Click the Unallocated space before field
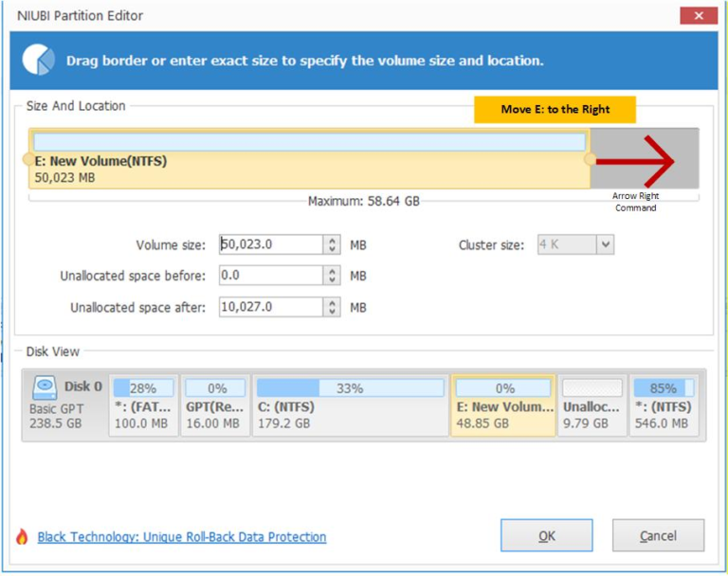 click(271, 276)
